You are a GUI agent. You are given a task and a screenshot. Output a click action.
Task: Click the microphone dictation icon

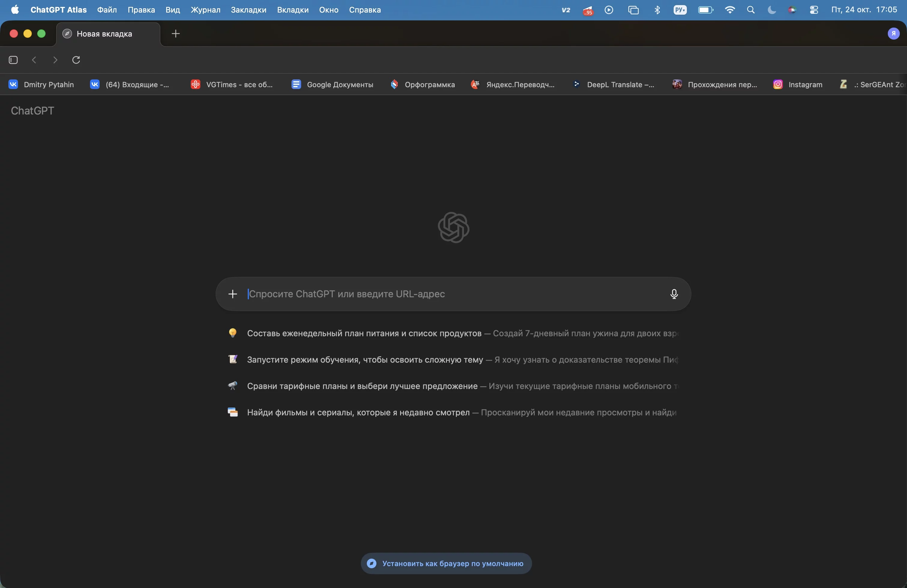(x=674, y=294)
